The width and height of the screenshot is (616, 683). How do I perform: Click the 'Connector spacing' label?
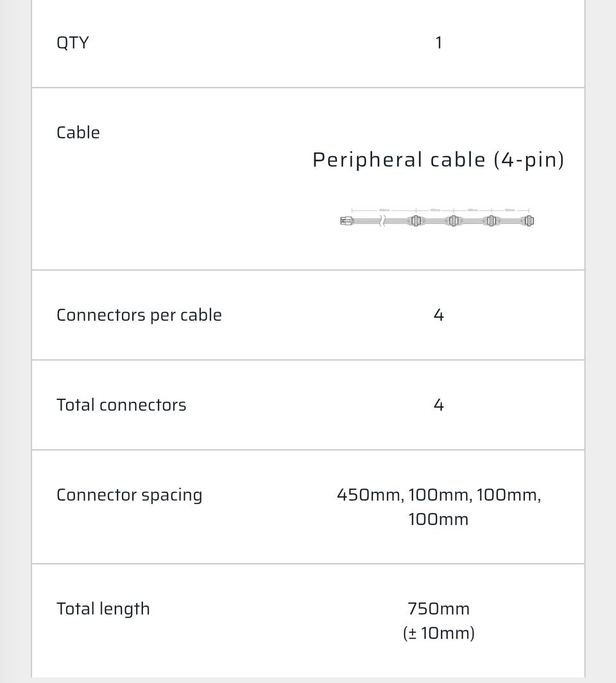(129, 495)
